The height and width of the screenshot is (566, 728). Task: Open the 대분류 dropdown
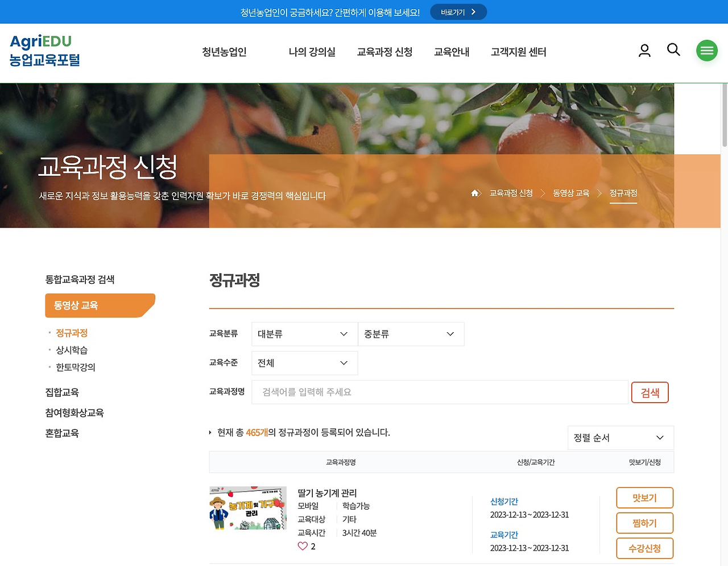(304, 334)
